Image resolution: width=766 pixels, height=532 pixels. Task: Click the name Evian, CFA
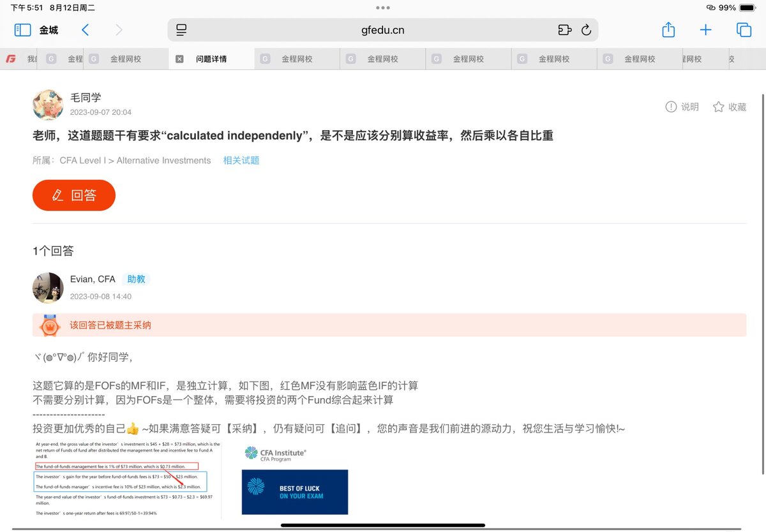point(93,279)
